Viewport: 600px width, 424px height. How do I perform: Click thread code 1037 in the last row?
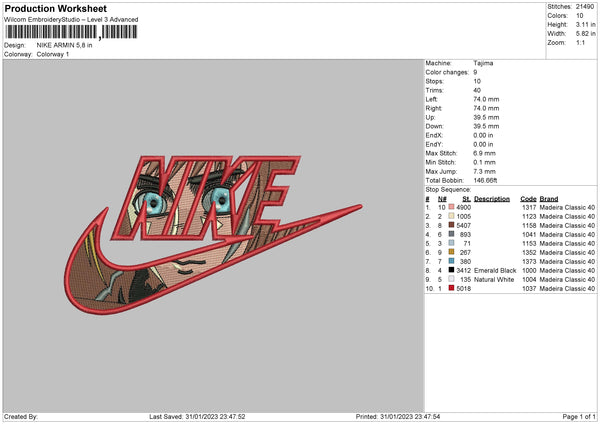pos(529,289)
